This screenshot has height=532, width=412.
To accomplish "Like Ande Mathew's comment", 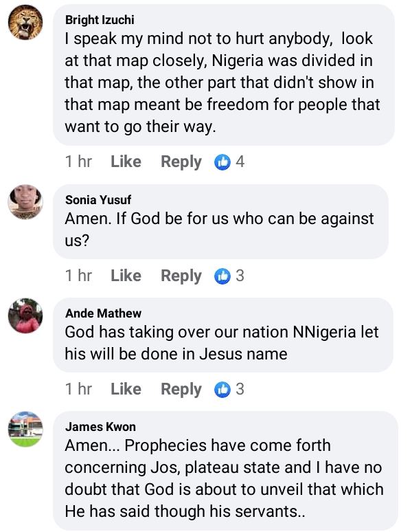I will [x=126, y=390].
